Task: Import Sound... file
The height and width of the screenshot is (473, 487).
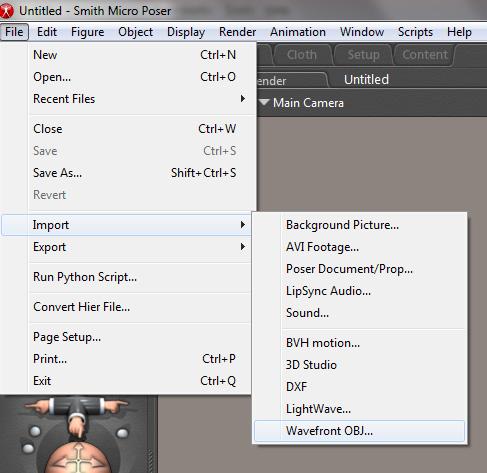Action: [x=359, y=313]
